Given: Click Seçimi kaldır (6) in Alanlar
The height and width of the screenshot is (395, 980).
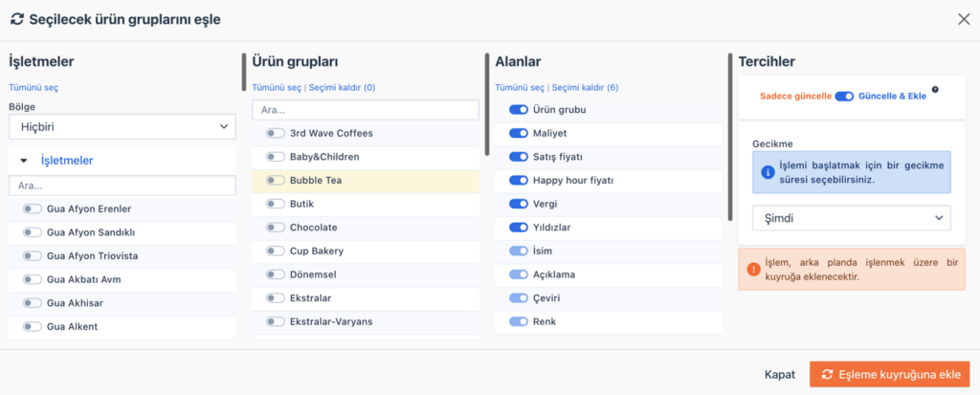Looking at the screenshot, I should 585,88.
